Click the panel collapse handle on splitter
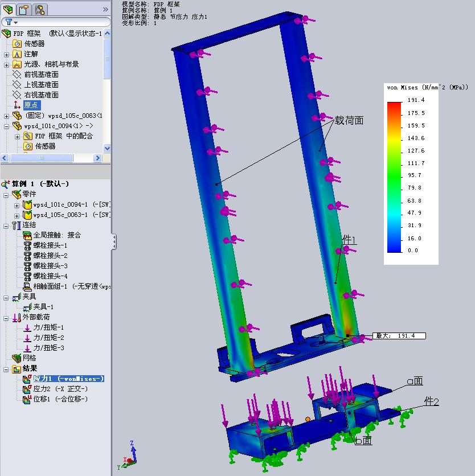The height and width of the screenshot is (476, 475). pos(114,242)
